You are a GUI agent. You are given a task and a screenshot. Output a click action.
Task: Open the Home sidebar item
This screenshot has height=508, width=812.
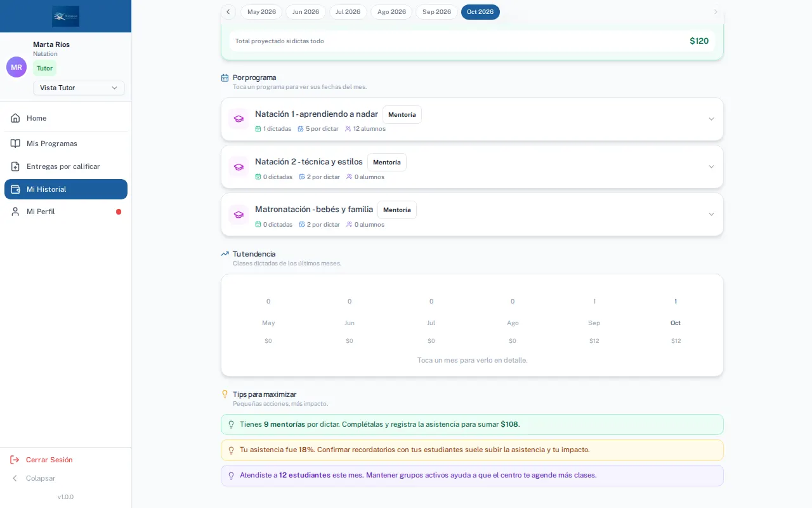pos(66,118)
